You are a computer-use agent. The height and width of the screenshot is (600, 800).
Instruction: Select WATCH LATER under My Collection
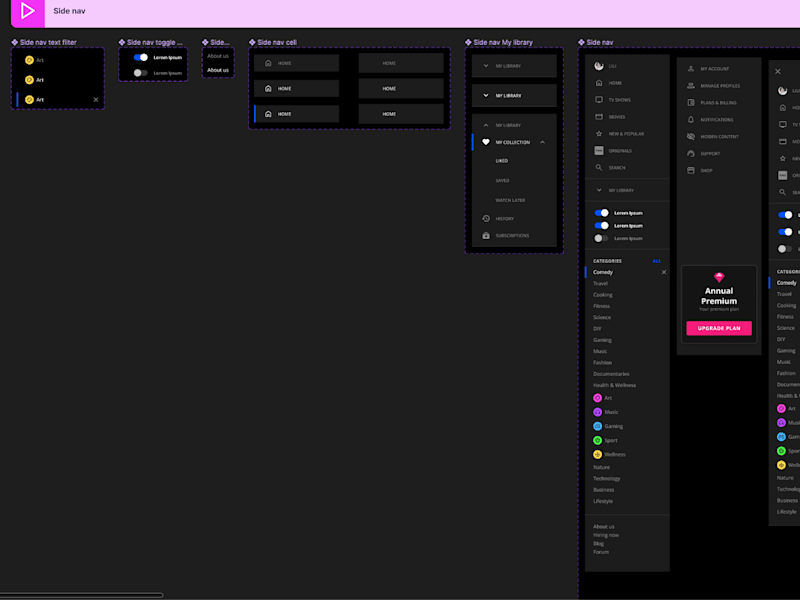510,201
